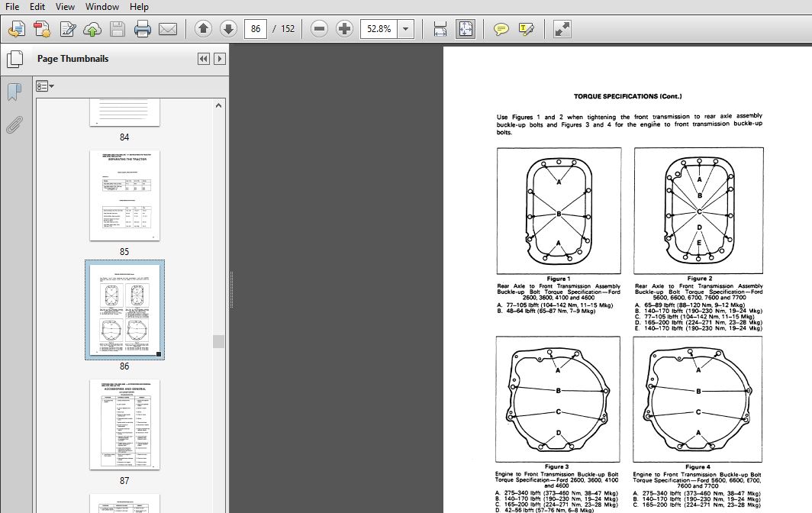
Task: Click the Create PDF icon
Action: [x=42, y=29]
